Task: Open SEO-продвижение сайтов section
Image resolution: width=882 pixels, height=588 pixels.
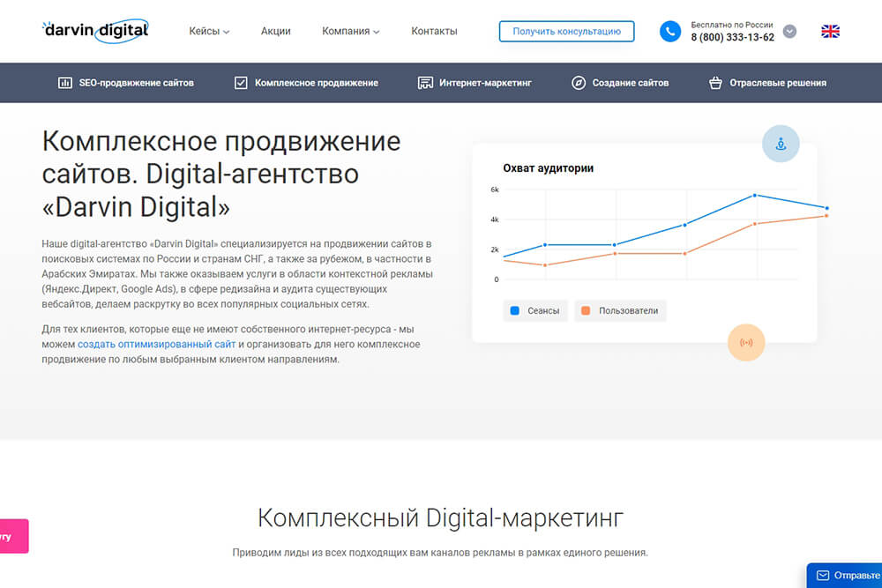Action: pos(126,83)
